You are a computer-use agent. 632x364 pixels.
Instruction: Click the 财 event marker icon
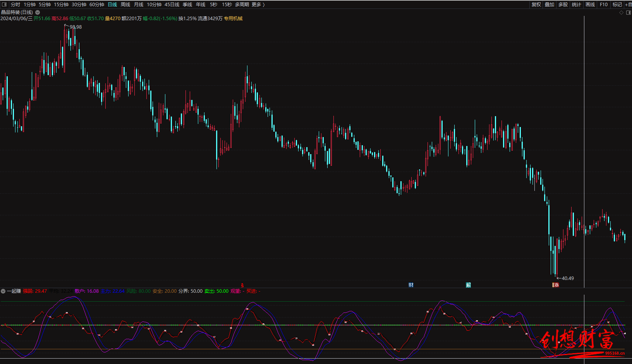pyautogui.click(x=411, y=285)
